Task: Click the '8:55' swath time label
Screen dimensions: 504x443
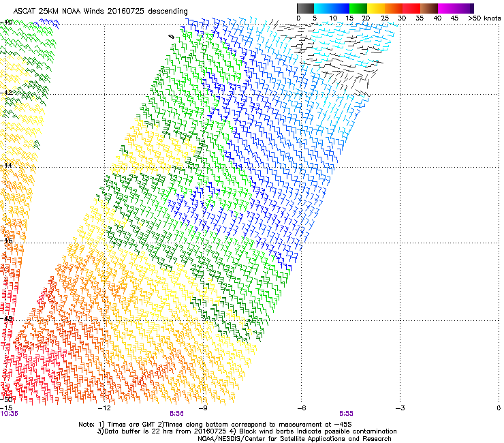Action: tap(346, 414)
